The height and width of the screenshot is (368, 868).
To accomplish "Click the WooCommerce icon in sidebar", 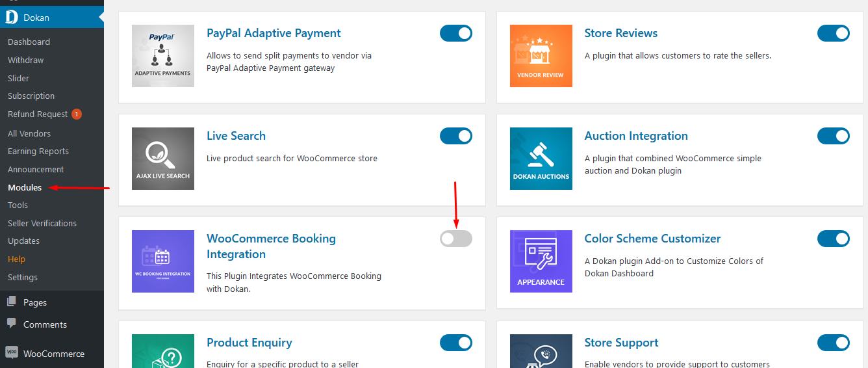I will click(12, 353).
